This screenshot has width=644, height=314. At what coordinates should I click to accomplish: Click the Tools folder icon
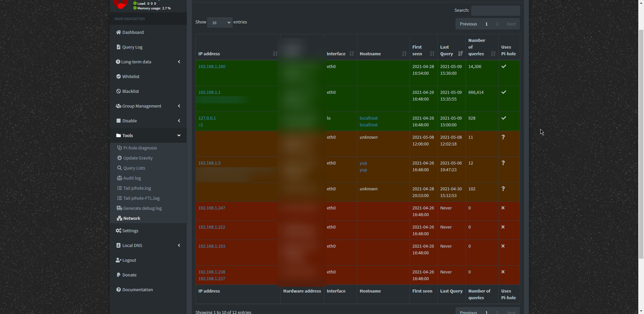click(118, 135)
